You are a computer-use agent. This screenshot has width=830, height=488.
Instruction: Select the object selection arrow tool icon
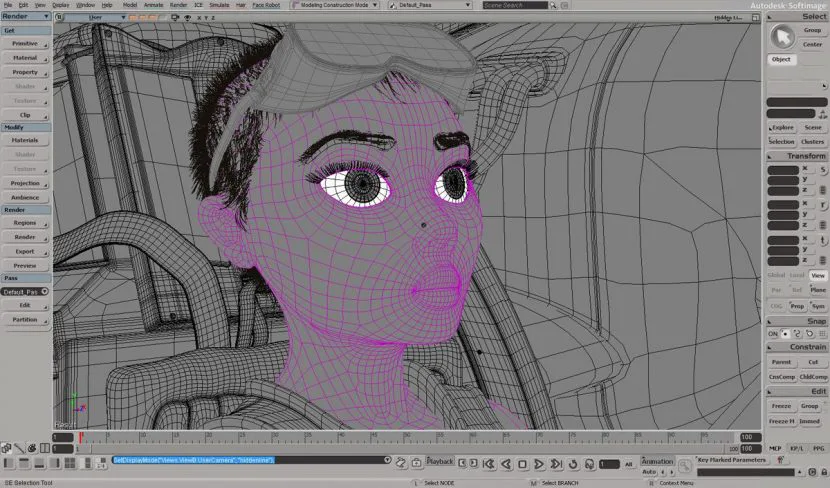[x=782, y=37]
